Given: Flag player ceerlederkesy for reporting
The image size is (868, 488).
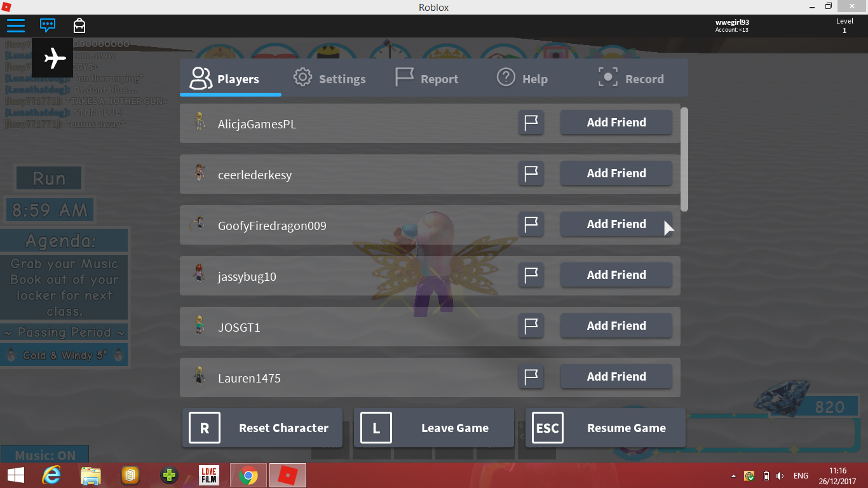Looking at the screenshot, I should coord(531,173).
